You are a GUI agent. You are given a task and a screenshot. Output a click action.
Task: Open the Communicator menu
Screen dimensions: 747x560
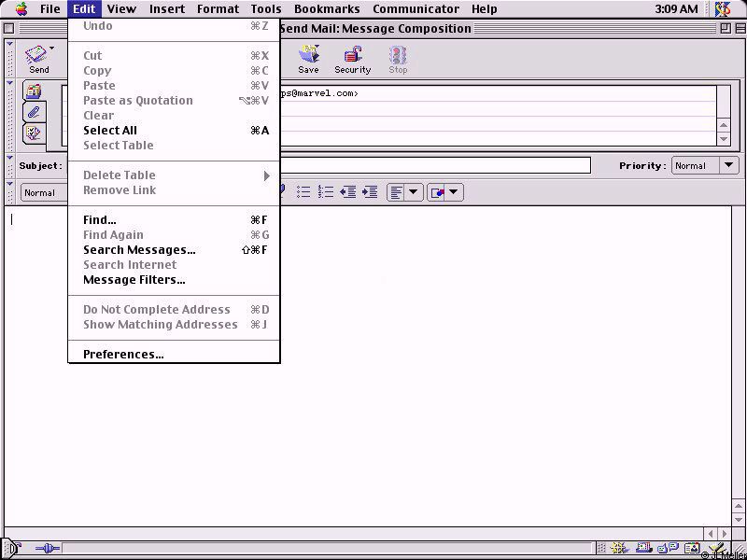click(416, 8)
